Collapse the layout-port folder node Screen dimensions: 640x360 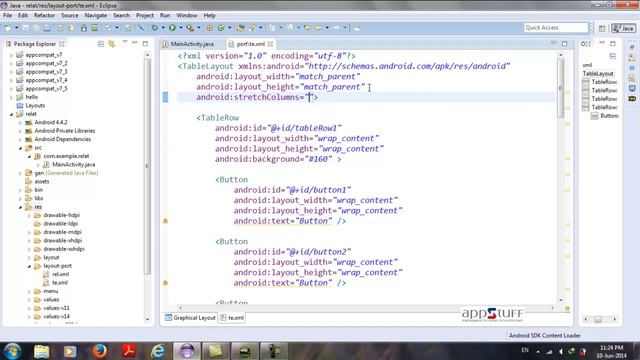click(x=29, y=266)
